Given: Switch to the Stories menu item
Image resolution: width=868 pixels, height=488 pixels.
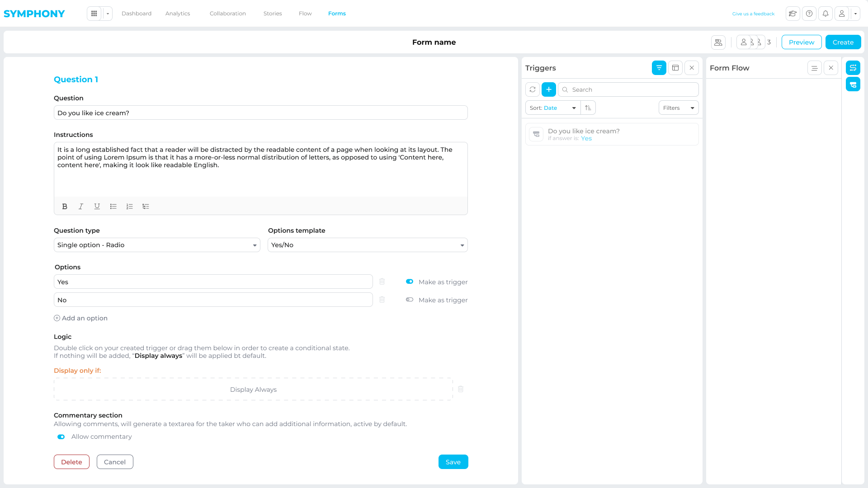Looking at the screenshot, I should [x=273, y=14].
